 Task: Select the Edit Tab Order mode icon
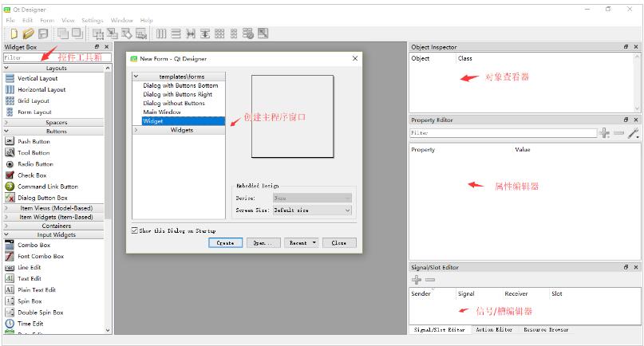tap(141, 33)
